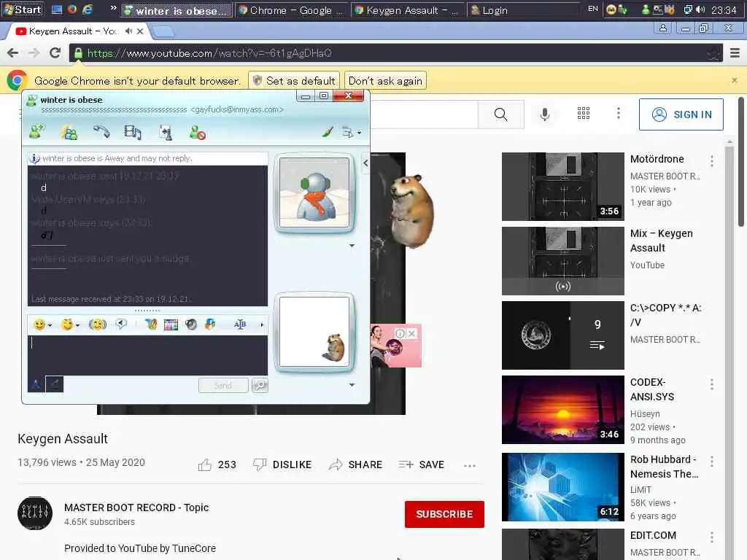Click the SIGN IN button
Screen dimensions: 747x560
pos(681,114)
